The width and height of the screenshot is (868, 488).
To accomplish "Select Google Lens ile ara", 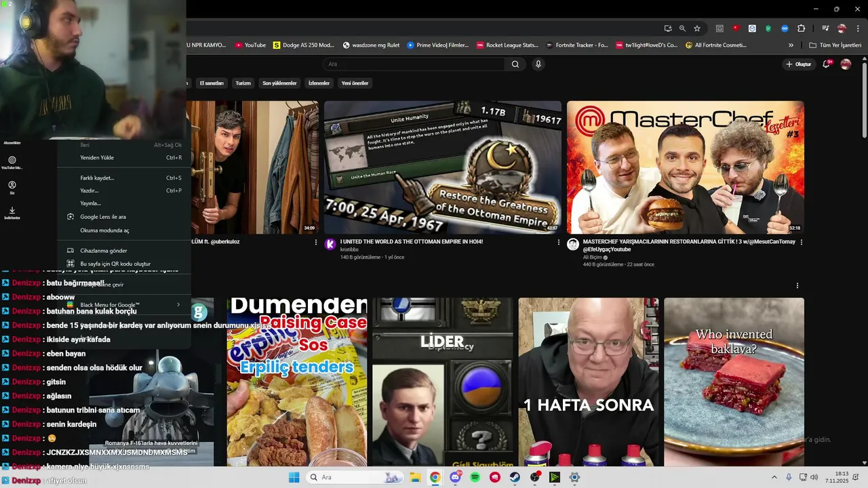I will [123, 217].
